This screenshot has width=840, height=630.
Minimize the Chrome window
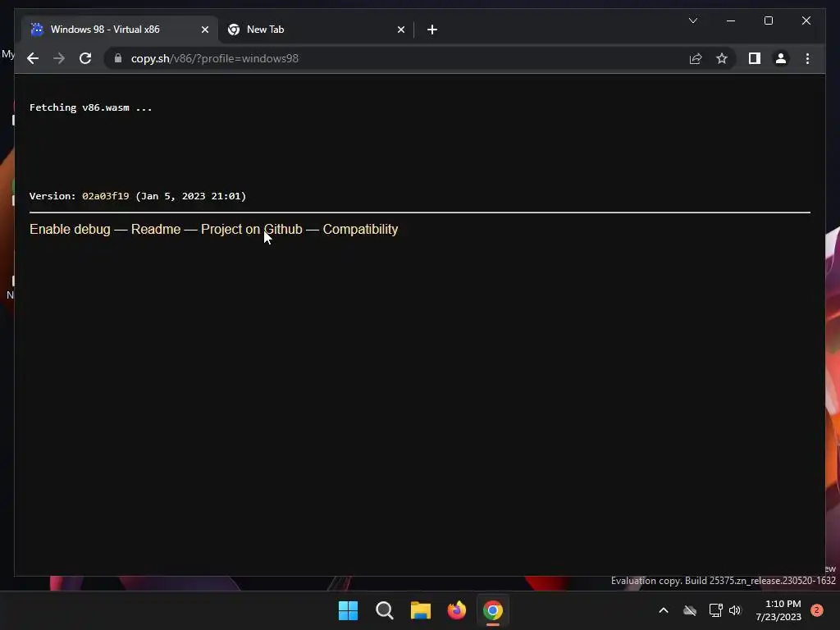pyautogui.click(x=731, y=21)
